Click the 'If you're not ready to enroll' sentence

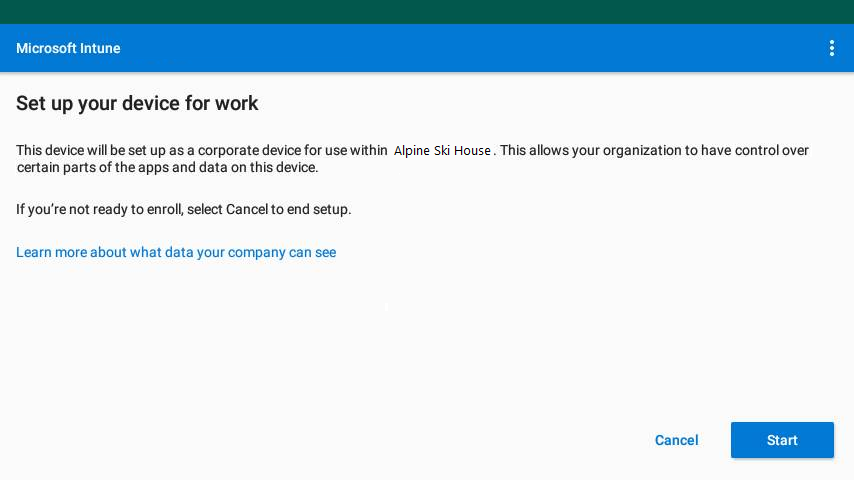pyautogui.click(x=184, y=209)
